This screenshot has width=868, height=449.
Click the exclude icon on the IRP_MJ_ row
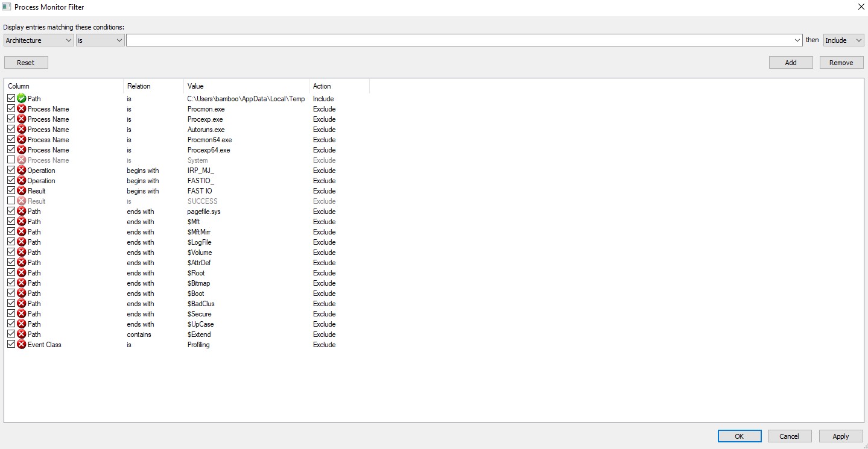point(22,170)
